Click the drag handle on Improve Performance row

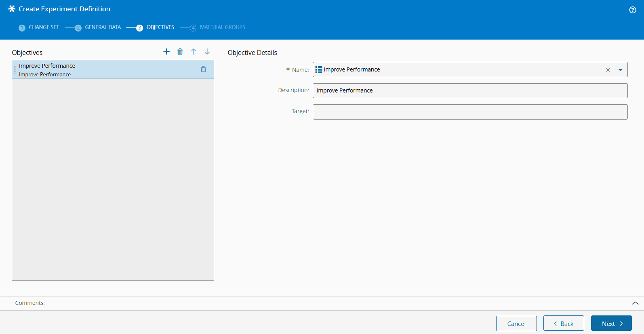(x=15, y=69)
